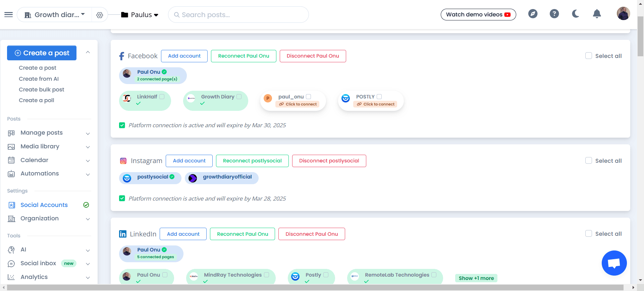
Task: Toggle dark mode moon icon
Action: (x=576, y=14)
